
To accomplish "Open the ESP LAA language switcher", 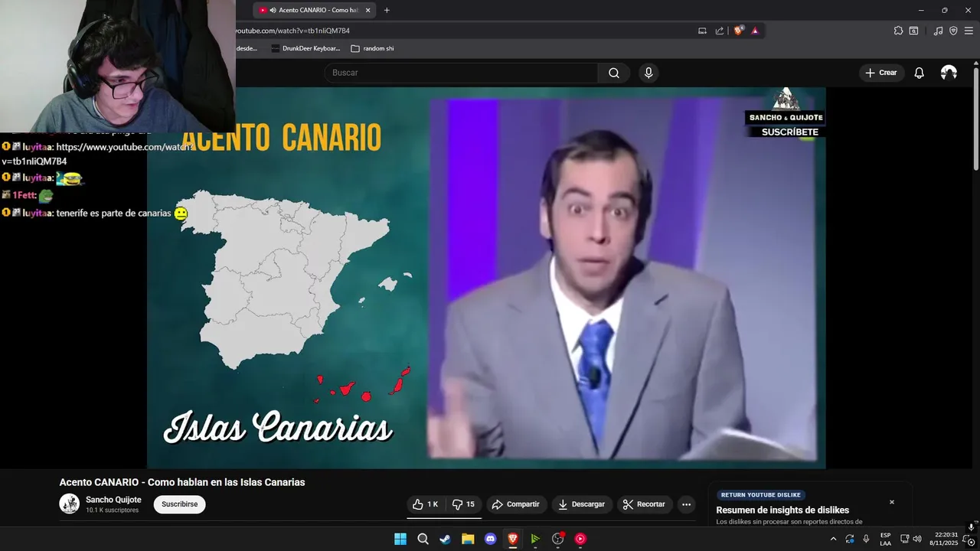I will coord(885,539).
